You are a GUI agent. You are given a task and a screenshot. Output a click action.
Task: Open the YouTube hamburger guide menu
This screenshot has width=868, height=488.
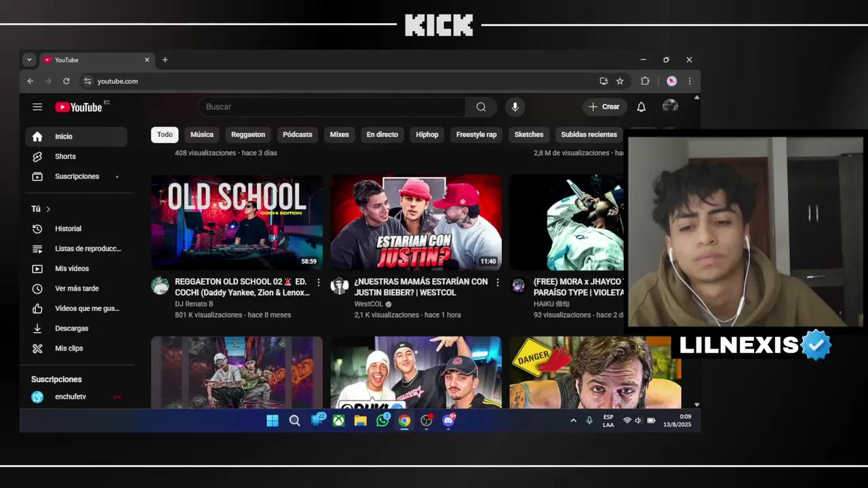37,107
